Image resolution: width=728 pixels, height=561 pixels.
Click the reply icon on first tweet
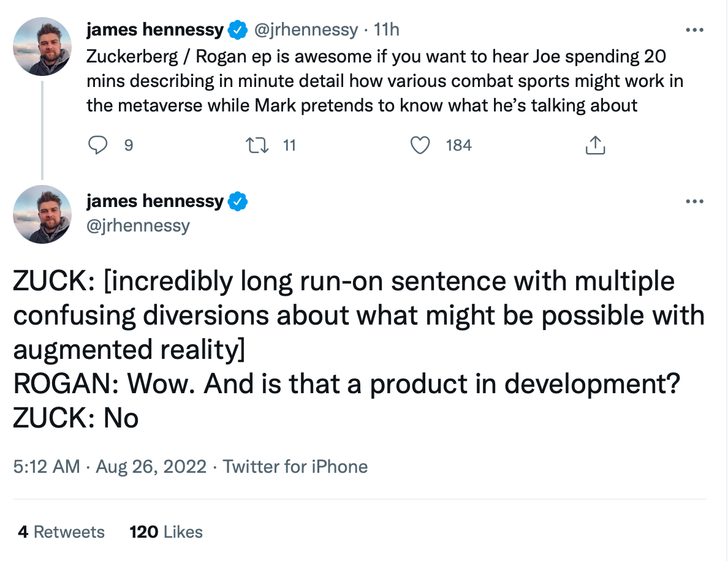[x=98, y=145]
